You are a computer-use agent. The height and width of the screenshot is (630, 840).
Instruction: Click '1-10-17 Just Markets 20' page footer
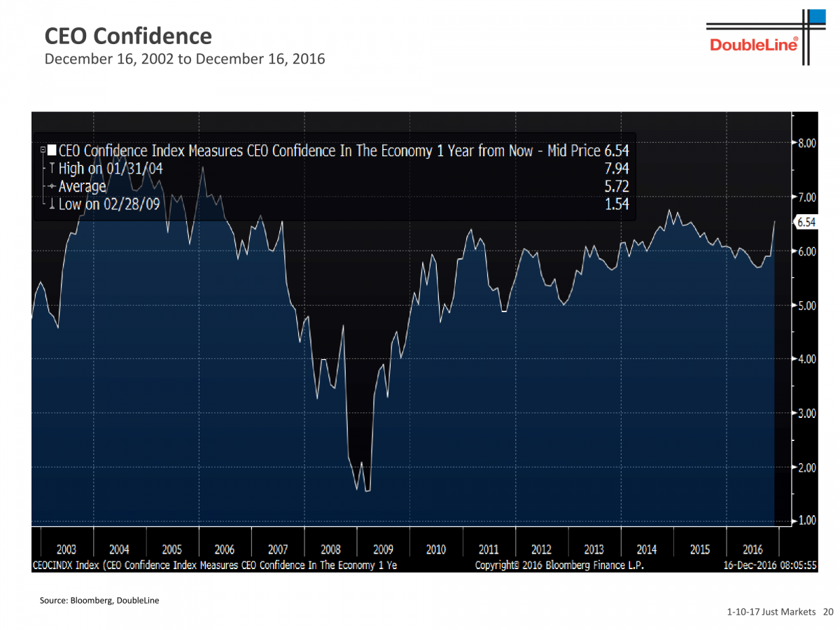(780, 612)
